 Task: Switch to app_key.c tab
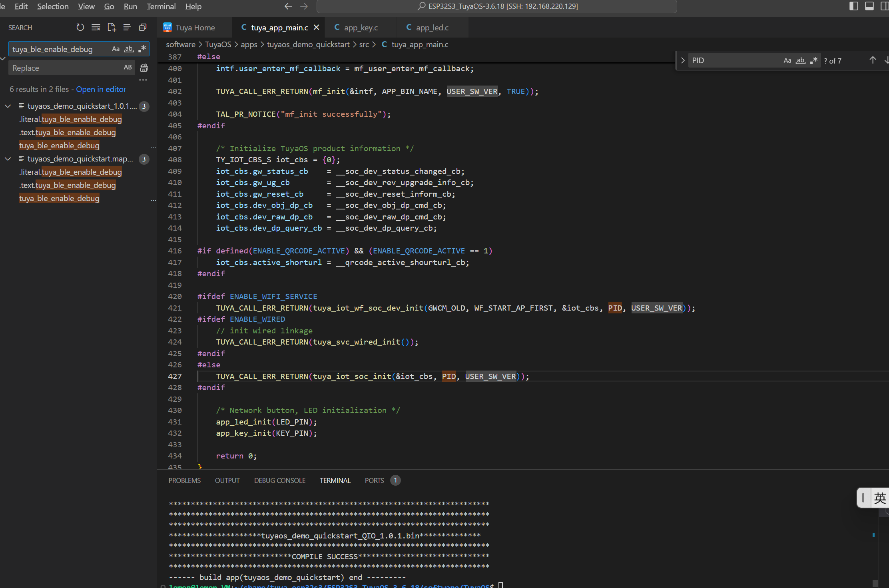coord(360,28)
